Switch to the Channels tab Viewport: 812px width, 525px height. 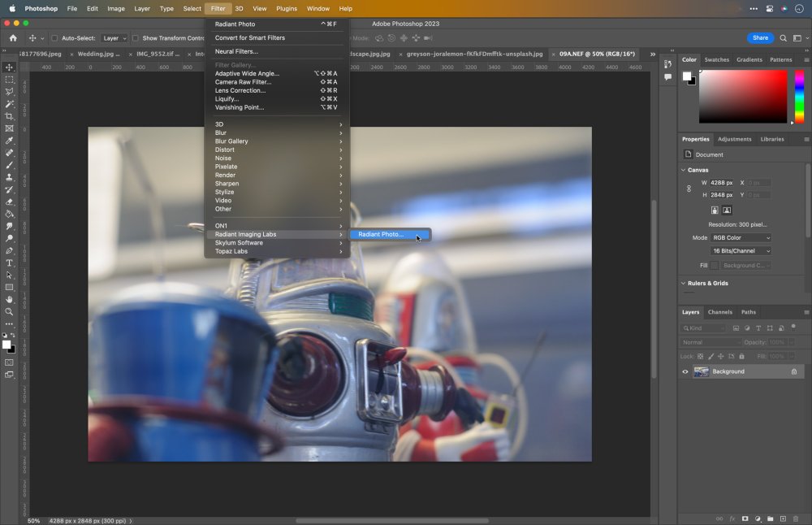pyautogui.click(x=719, y=312)
